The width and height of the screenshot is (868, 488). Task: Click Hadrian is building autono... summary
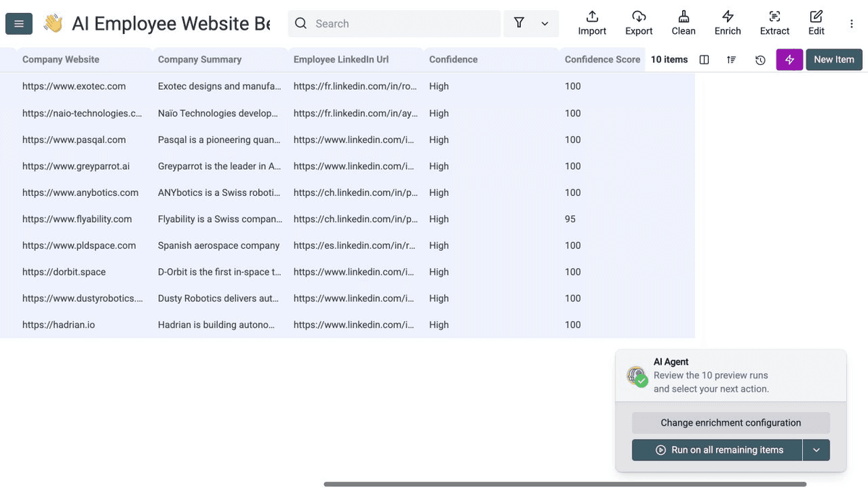point(216,325)
